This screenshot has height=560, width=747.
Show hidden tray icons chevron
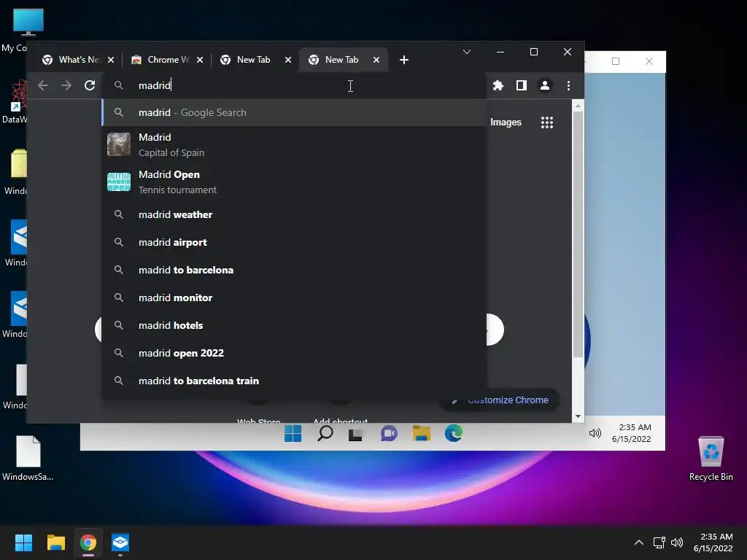[x=639, y=542]
